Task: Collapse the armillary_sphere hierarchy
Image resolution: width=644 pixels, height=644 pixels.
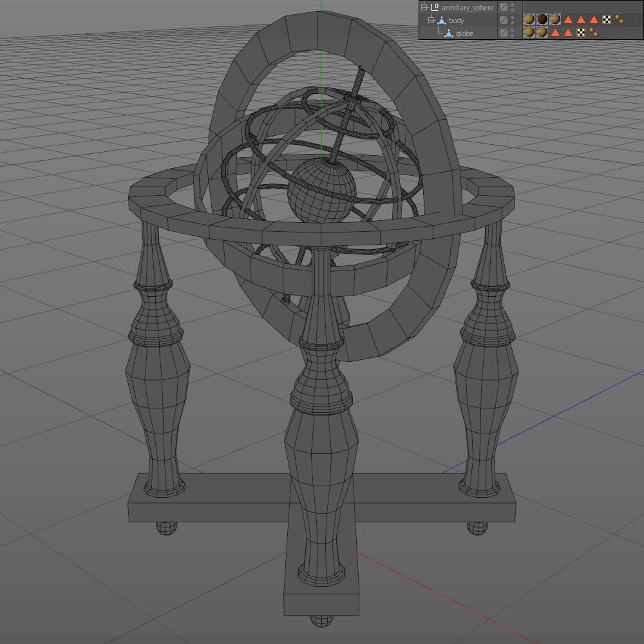Action: click(424, 7)
